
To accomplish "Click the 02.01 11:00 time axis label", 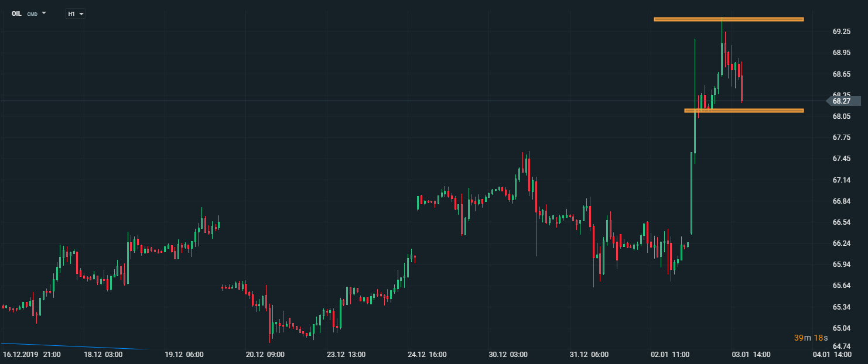I will pos(671,355).
